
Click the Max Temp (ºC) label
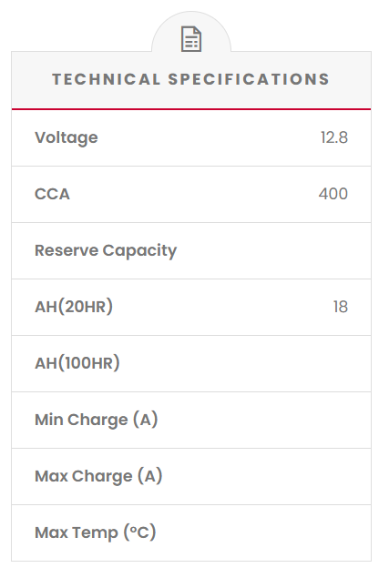coord(96,532)
